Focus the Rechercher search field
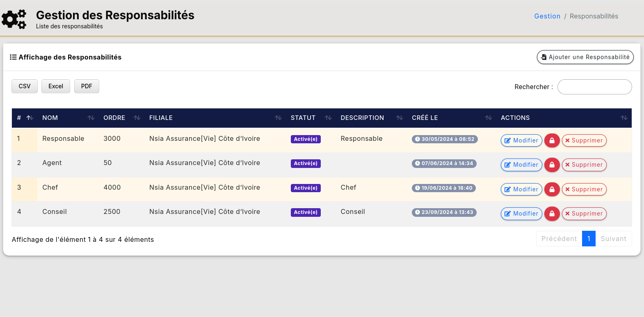 coord(594,87)
